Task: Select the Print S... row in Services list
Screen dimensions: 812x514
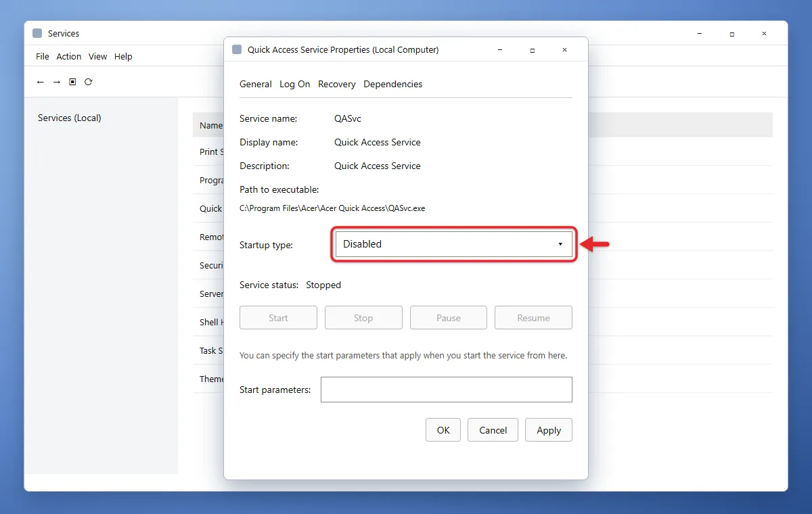Action: point(482,151)
